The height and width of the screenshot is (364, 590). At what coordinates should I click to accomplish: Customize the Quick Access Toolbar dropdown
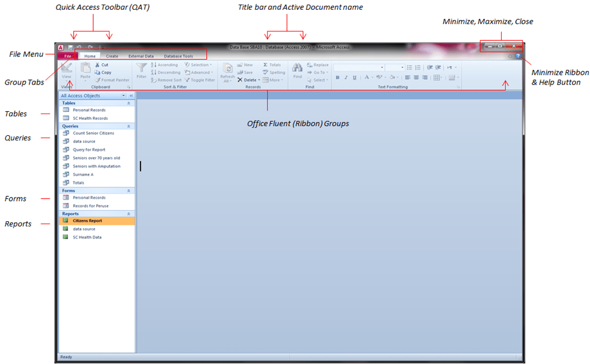point(101,48)
